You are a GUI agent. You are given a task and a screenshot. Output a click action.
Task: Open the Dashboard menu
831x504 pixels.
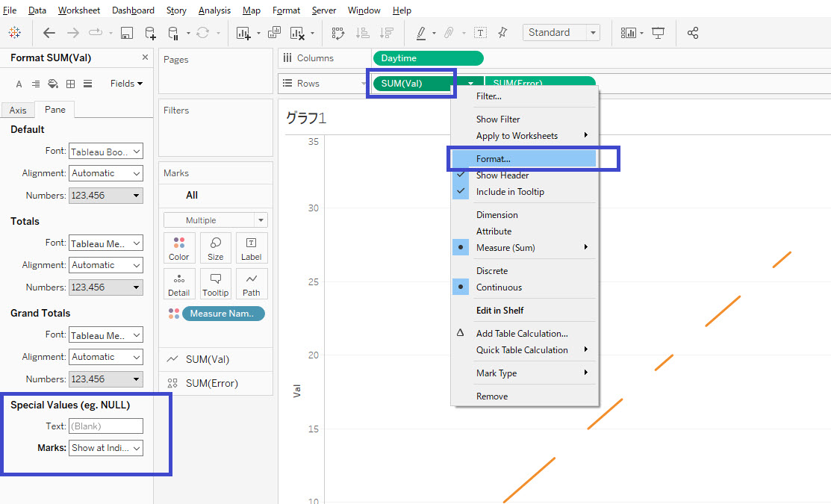coord(133,10)
